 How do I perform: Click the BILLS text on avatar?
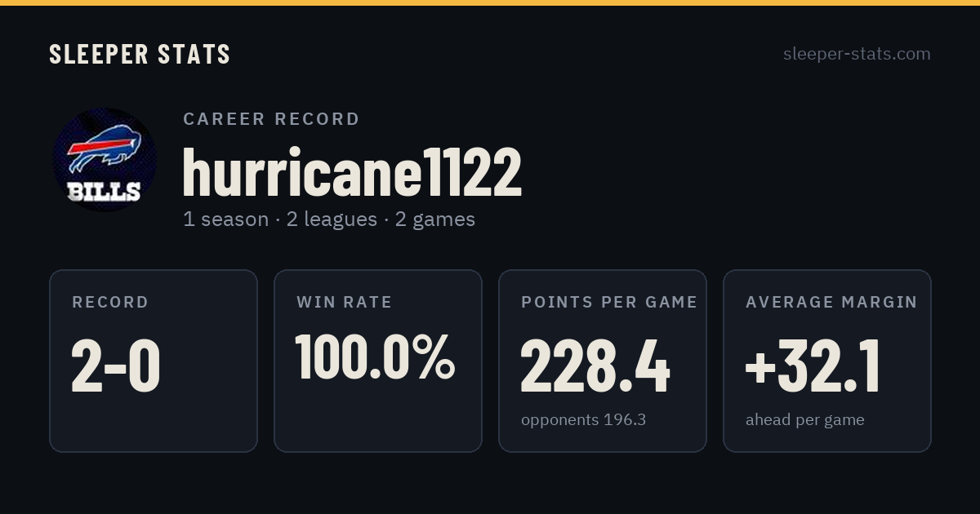point(104,193)
